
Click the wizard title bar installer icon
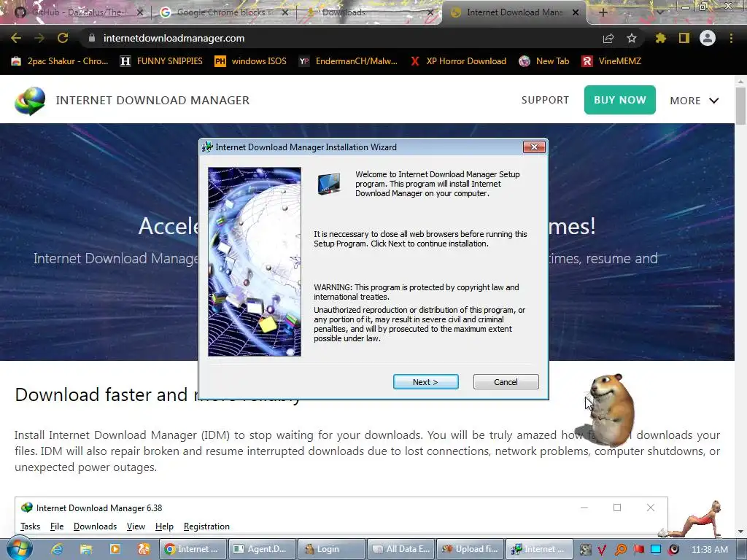(207, 147)
